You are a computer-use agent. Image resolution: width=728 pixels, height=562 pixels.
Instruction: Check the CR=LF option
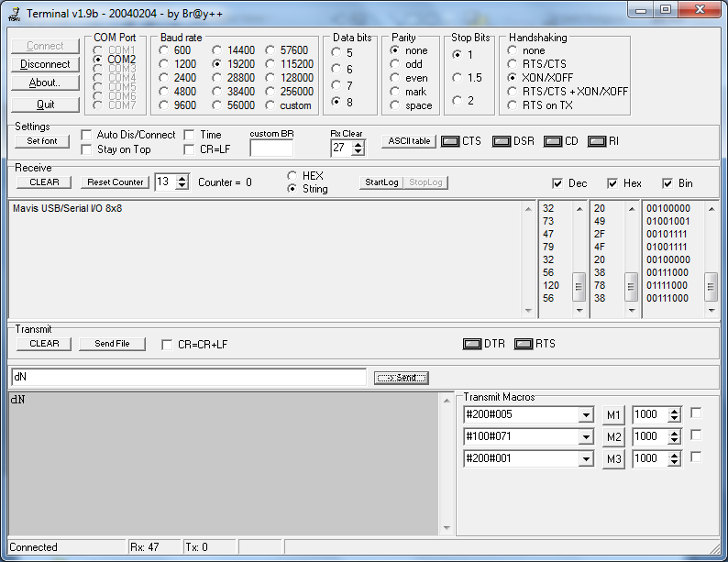click(189, 149)
